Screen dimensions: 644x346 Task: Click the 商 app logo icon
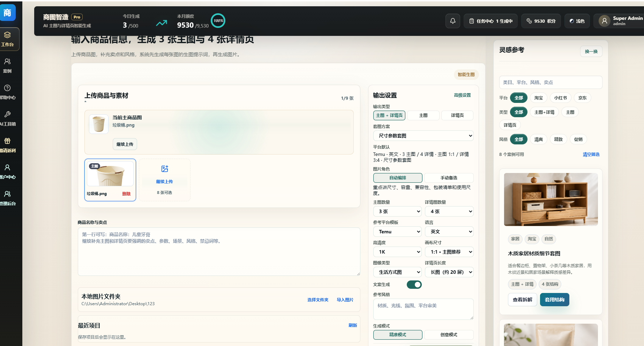(x=7, y=13)
